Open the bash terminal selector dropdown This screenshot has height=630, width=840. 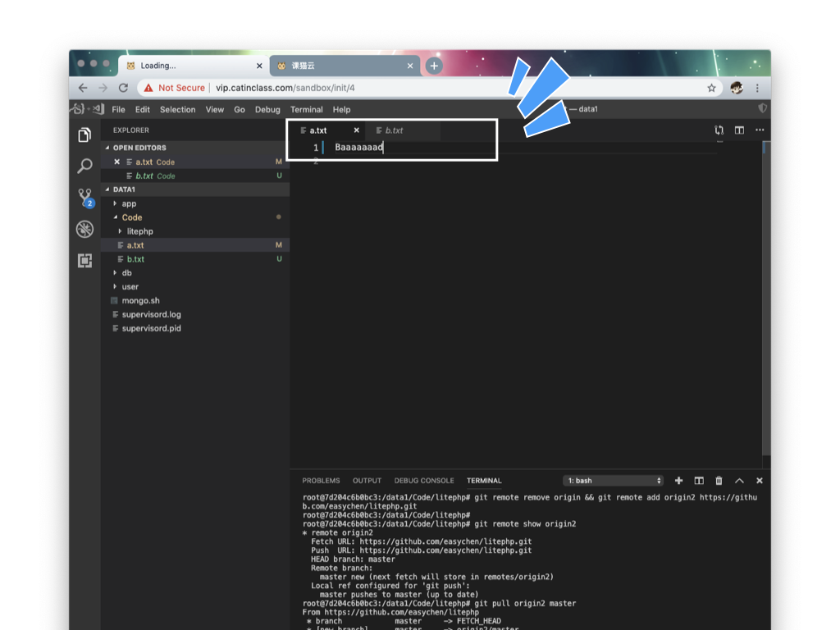[614, 481]
